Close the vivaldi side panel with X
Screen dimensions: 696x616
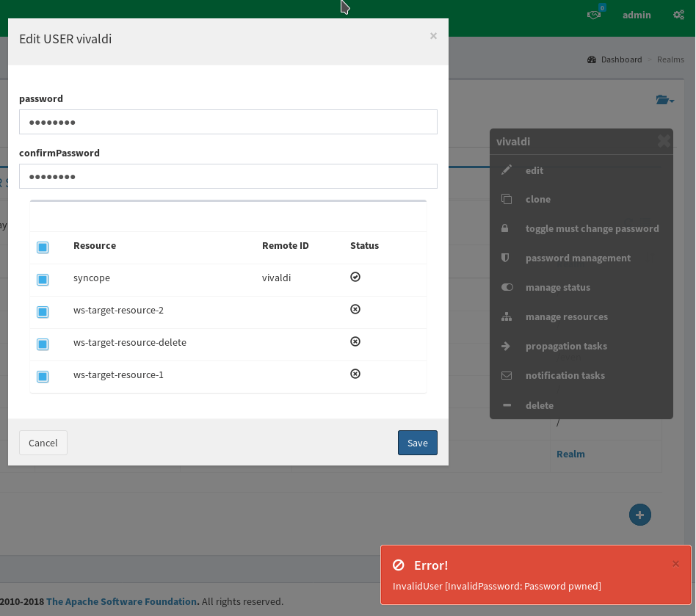pyautogui.click(x=664, y=141)
